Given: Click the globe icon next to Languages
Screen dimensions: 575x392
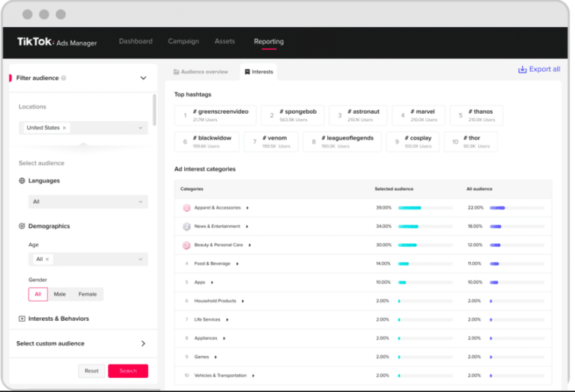Looking at the screenshot, I should click(x=22, y=181).
